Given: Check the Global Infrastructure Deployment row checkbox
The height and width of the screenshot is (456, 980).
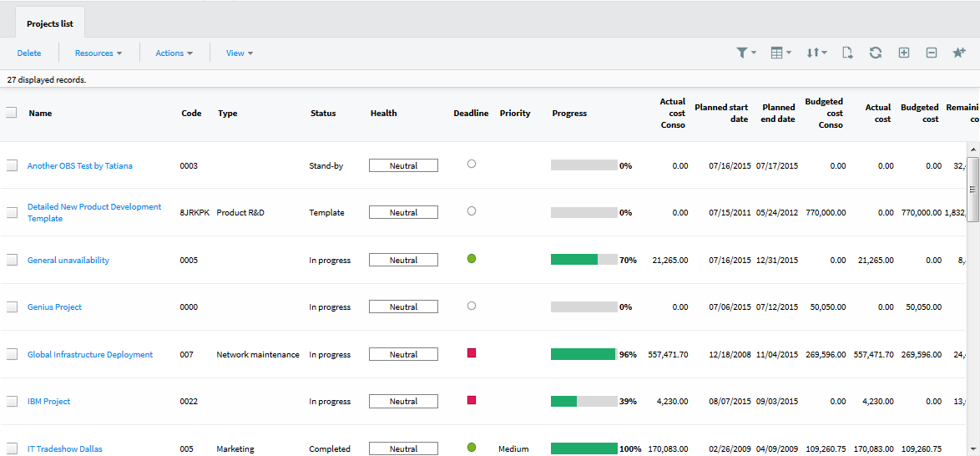Looking at the screenshot, I should coord(12,354).
